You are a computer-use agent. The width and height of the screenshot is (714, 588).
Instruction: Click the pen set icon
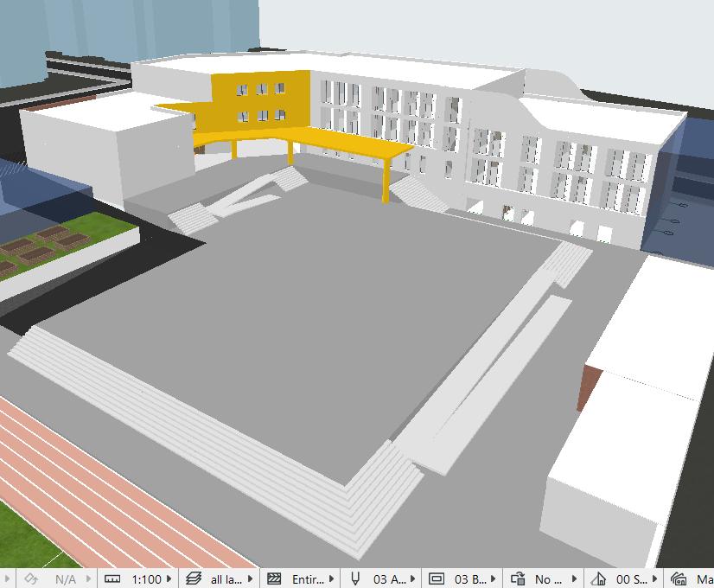(x=355, y=578)
